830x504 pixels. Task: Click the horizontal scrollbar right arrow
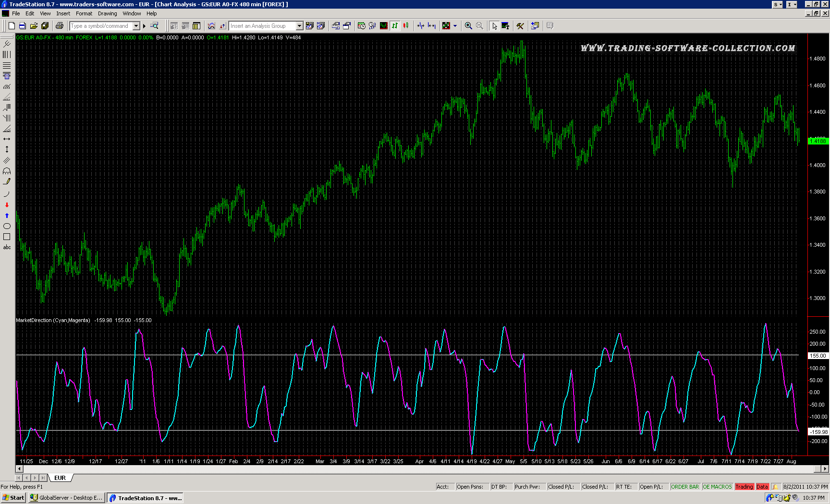[x=825, y=468]
